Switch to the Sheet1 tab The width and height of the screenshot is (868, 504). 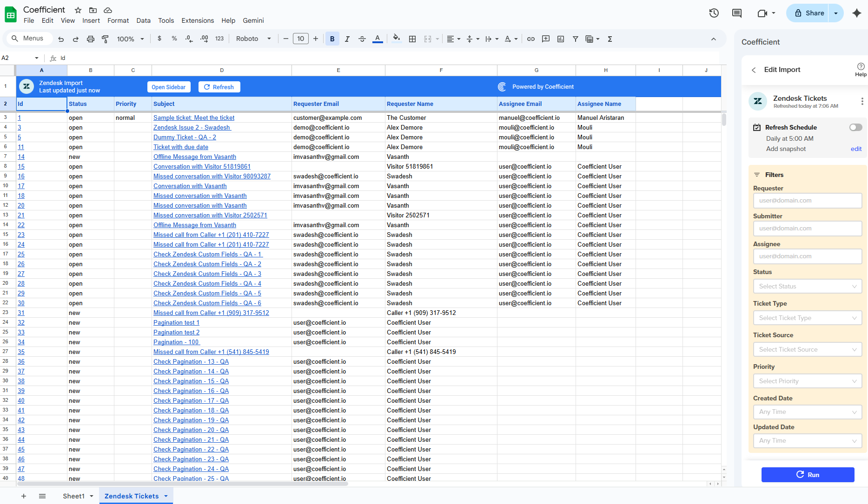73,496
